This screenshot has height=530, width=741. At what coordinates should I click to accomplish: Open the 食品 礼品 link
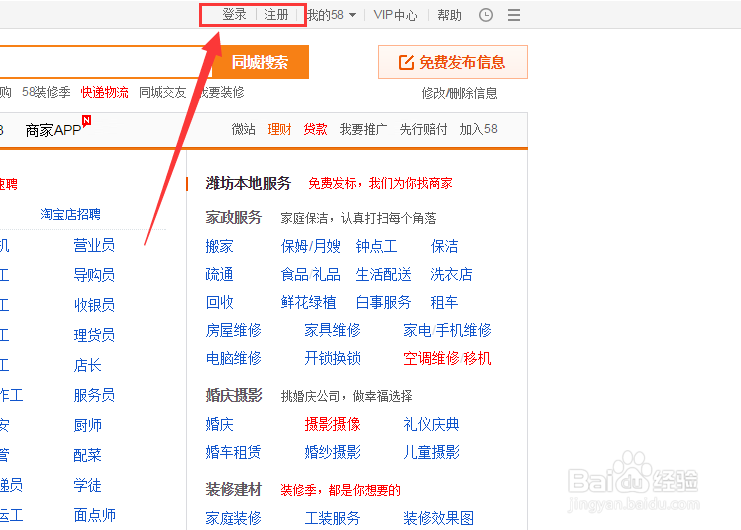pos(310,274)
